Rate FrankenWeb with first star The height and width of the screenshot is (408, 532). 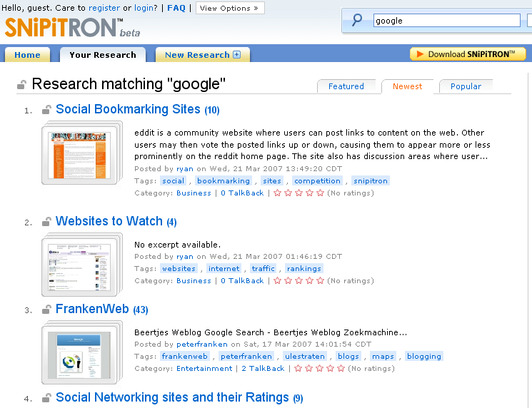pos(298,368)
